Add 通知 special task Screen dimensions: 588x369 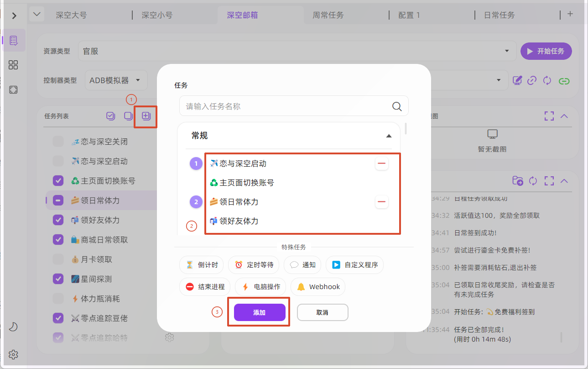(x=302, y=265)
